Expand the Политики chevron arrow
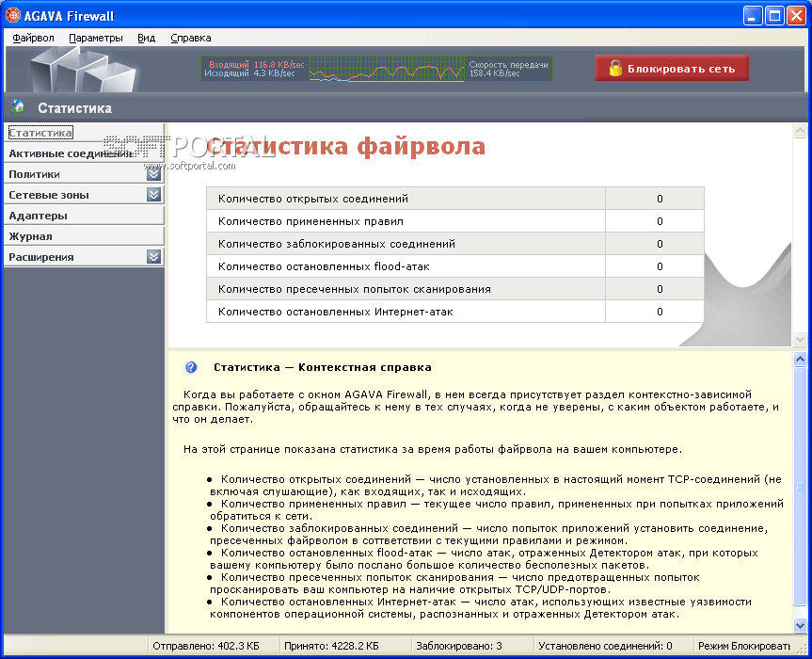This screenshot has width=812, height=659. click(153, 174)
